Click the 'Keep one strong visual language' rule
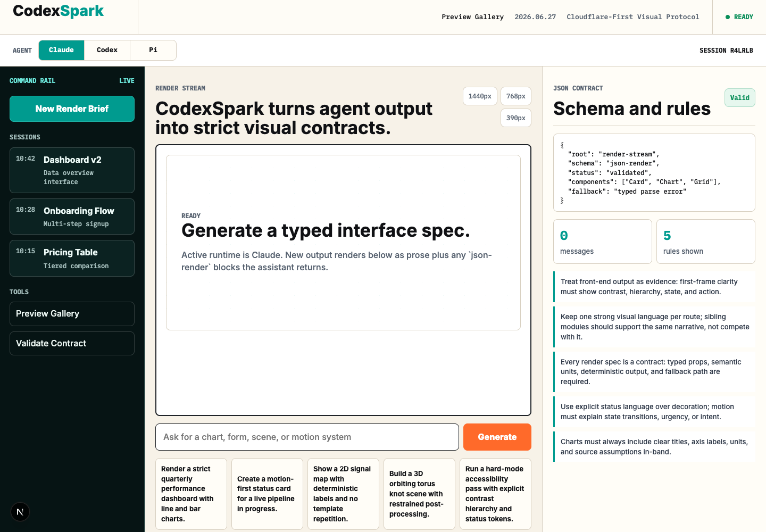This screenshot has width=766, height=532. click(x=654, y=327)
